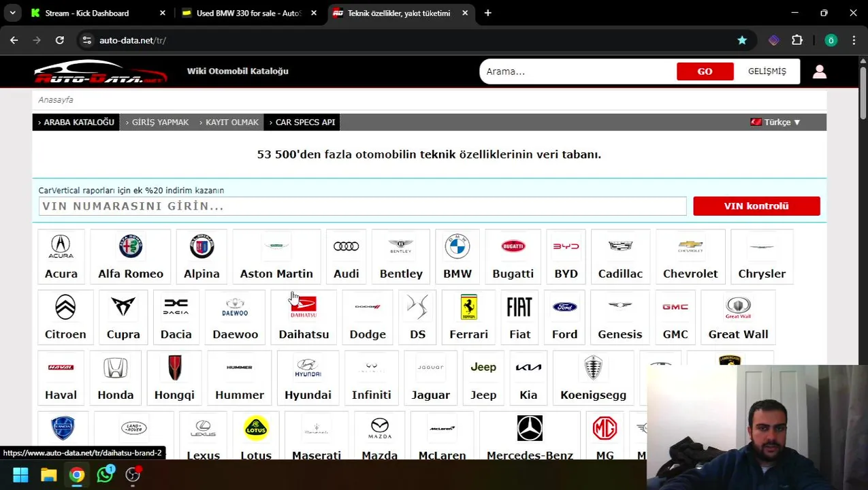Select the Haval brand logo
The image size is (868, 490).
coord(61,367)
